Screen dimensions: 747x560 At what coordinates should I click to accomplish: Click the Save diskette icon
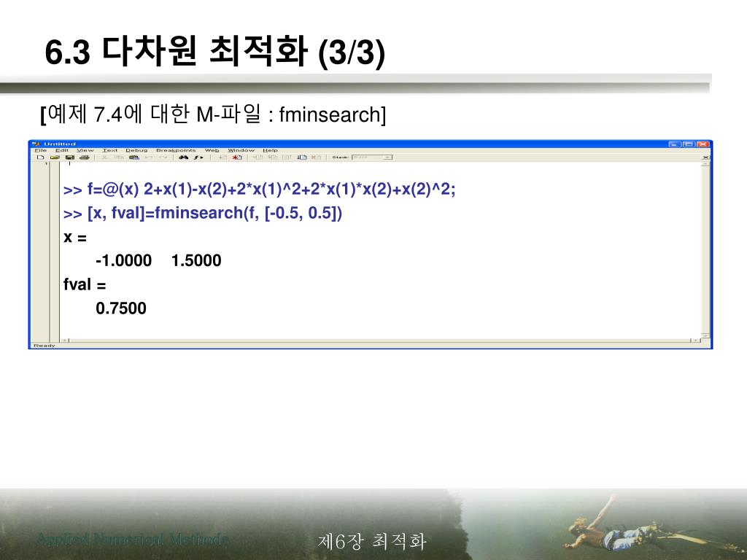[x=69, y=157]
